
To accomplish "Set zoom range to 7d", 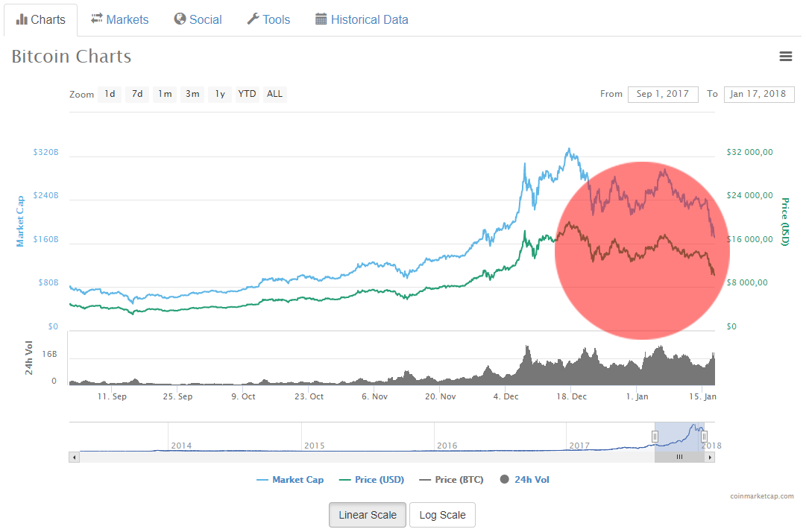I will coord(137,94).
